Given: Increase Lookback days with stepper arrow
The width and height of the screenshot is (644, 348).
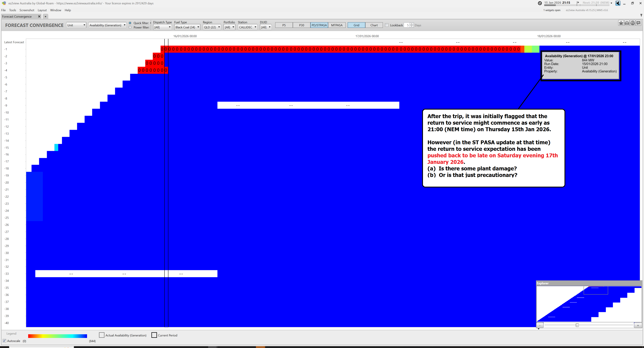Looking at the screenshot, I should (412, 24).
